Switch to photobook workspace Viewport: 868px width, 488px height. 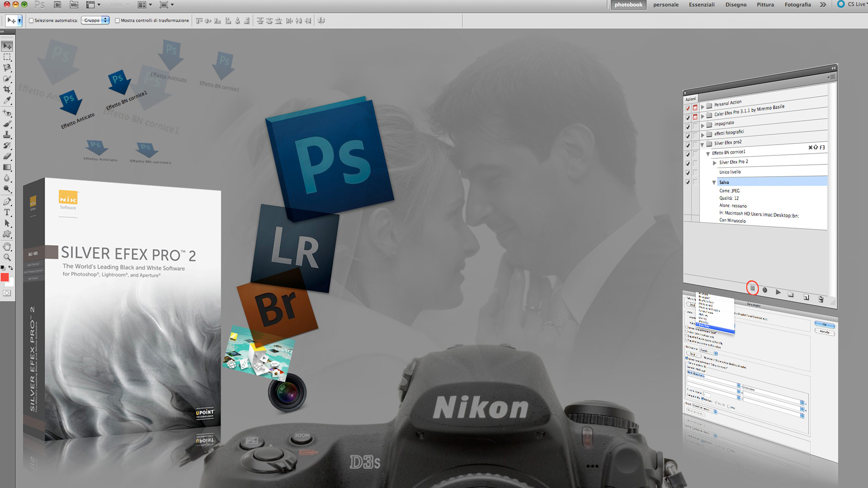point(628,5)
